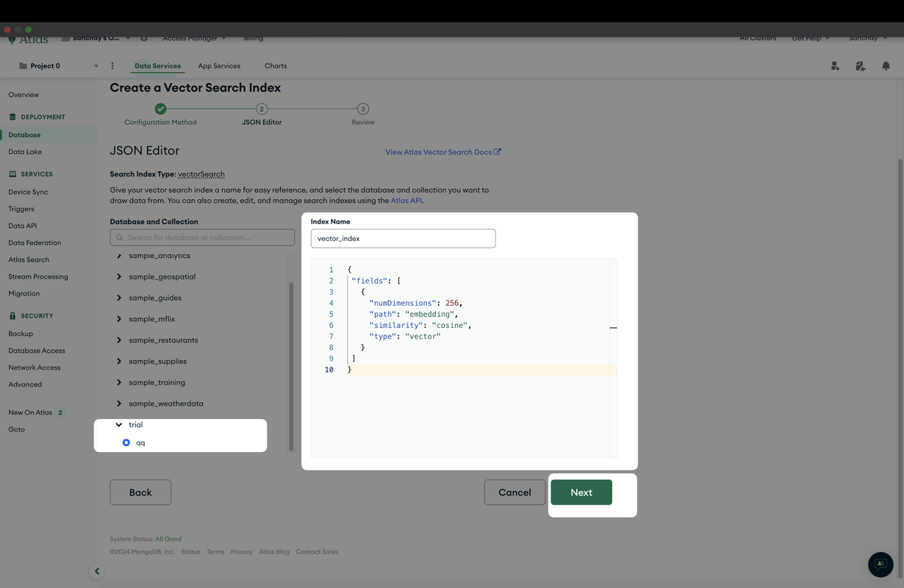Open the project activity feed icon

(x=861, y=66)
